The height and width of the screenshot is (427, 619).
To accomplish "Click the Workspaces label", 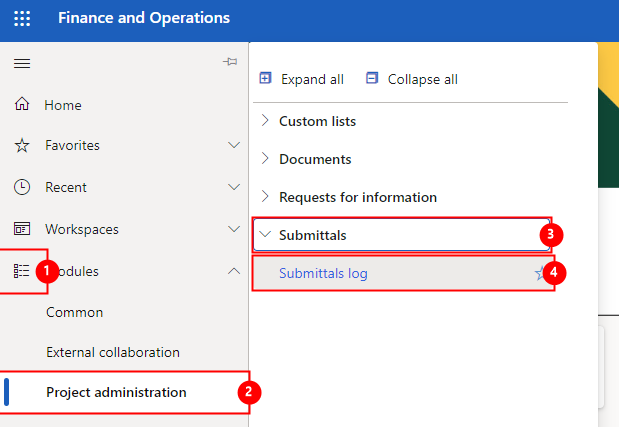I will (x=82, y=229).
